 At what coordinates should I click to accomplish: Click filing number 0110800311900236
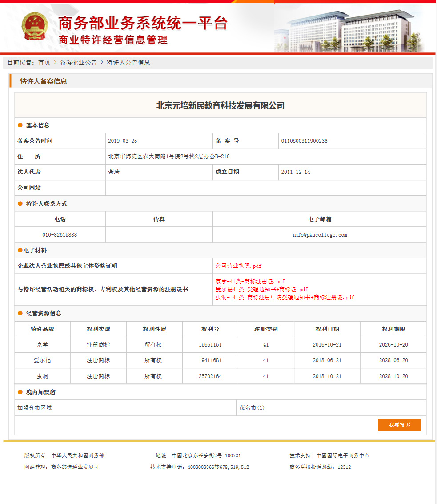pyautogui.click(x=304, y=141)
